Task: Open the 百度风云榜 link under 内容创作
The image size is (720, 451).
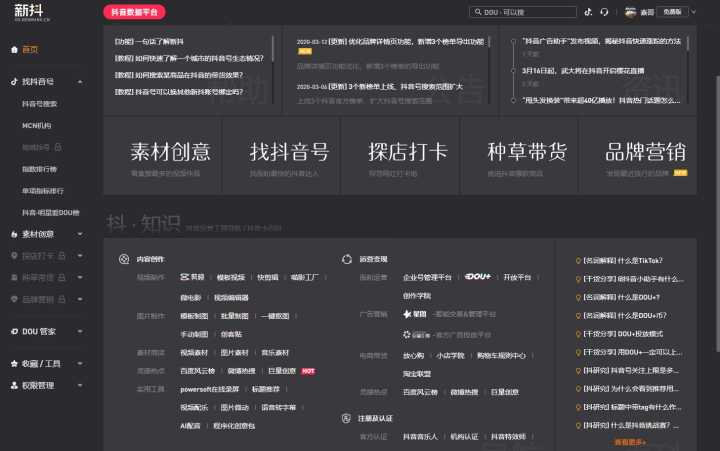Action: [198, 371]
